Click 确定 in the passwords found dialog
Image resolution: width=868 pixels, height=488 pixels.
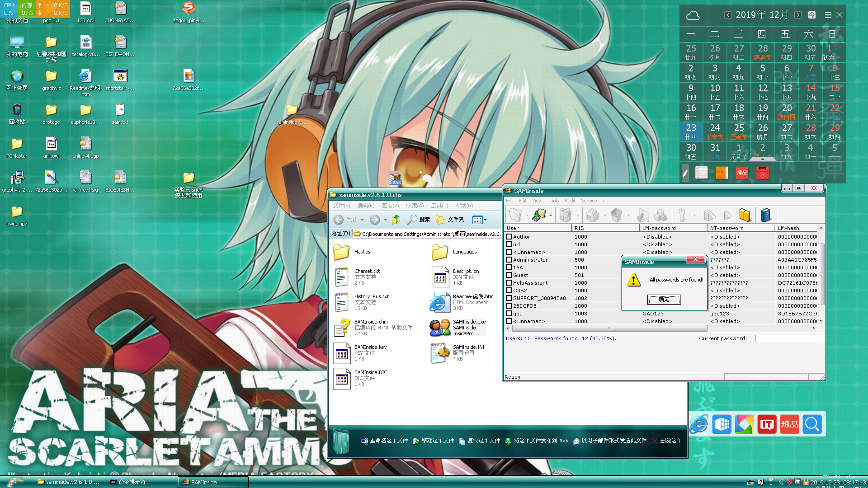664,300
